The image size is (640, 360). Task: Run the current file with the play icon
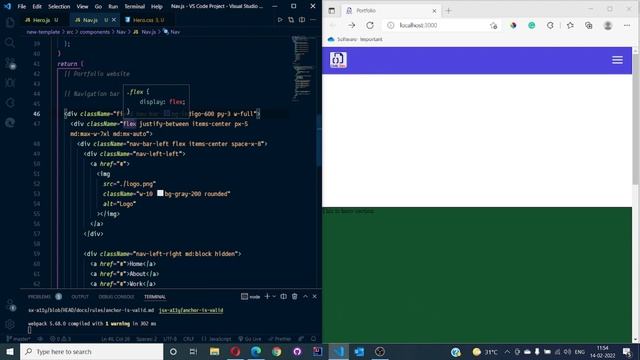(280, 20)
